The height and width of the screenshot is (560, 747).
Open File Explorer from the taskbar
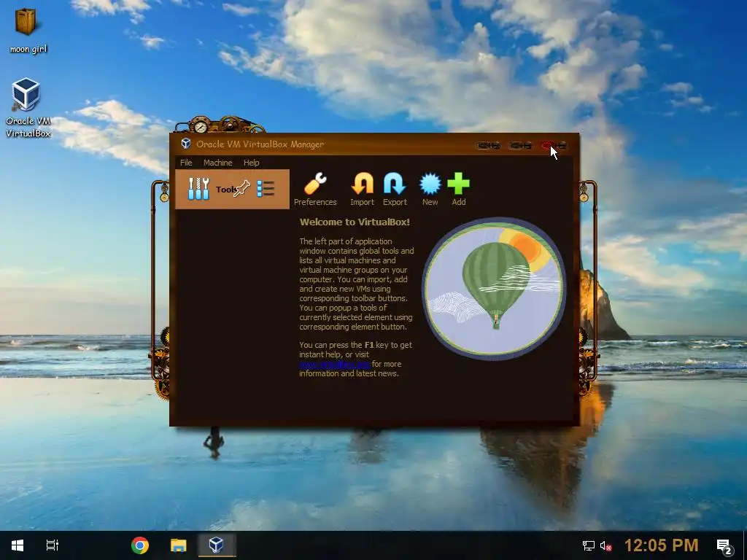[179, 545]
